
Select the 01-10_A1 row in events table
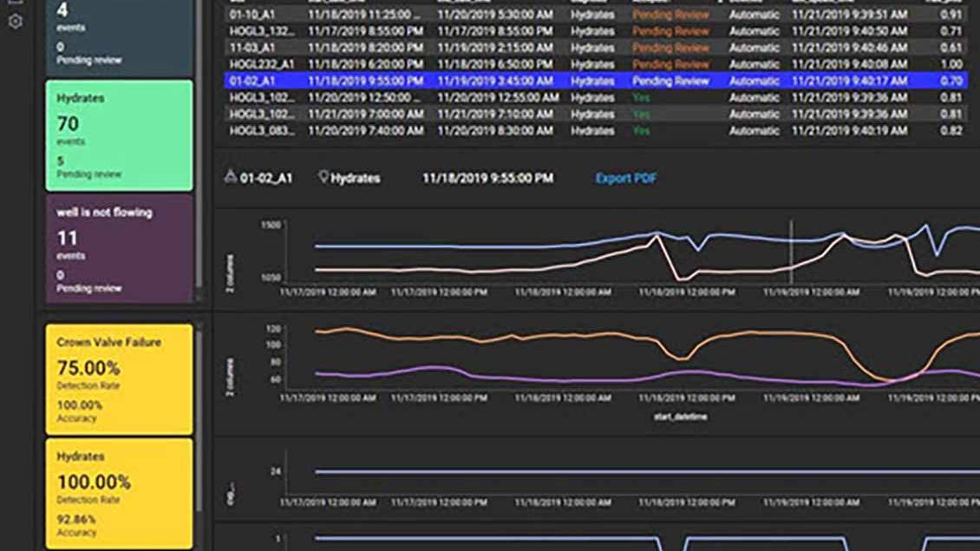(260, 15)
